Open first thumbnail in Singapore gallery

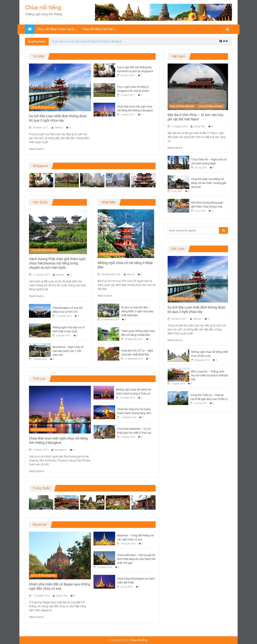click(41, 180)
